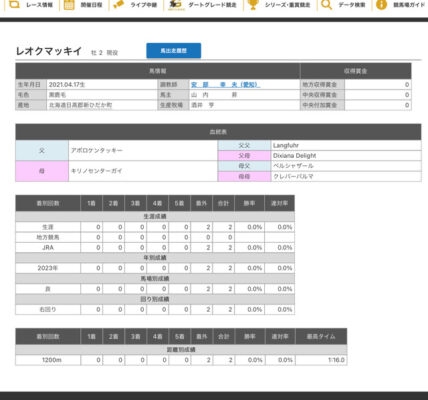Open the レース情報 menu item
The width and height of the screenshot is (428, 400).
[39, 5]
